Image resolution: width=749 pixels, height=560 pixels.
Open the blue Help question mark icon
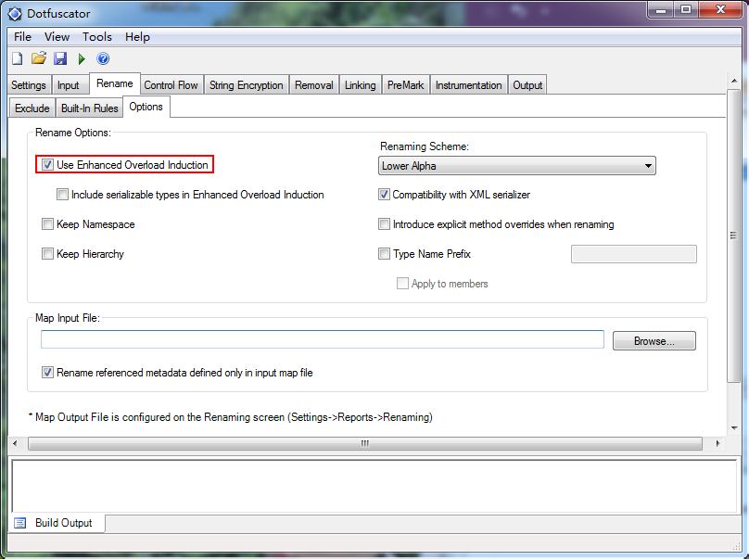tap(103, 58)
